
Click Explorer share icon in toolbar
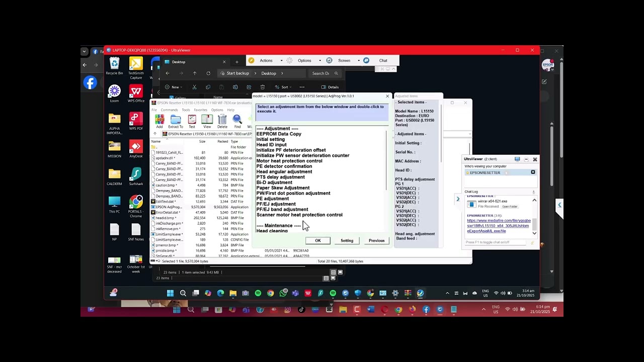[x=249, y=87]
